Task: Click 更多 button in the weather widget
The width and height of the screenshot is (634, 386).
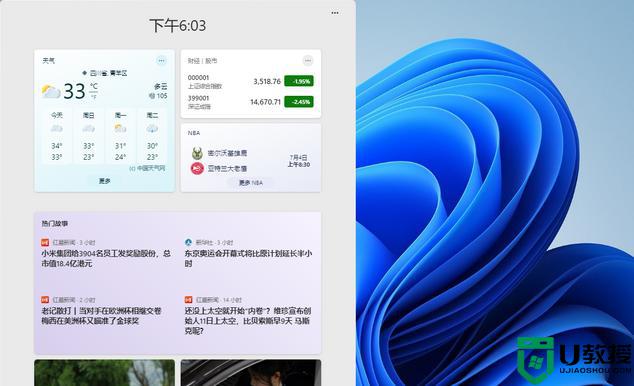Action: pyautogui.click(x=105, y=181)
